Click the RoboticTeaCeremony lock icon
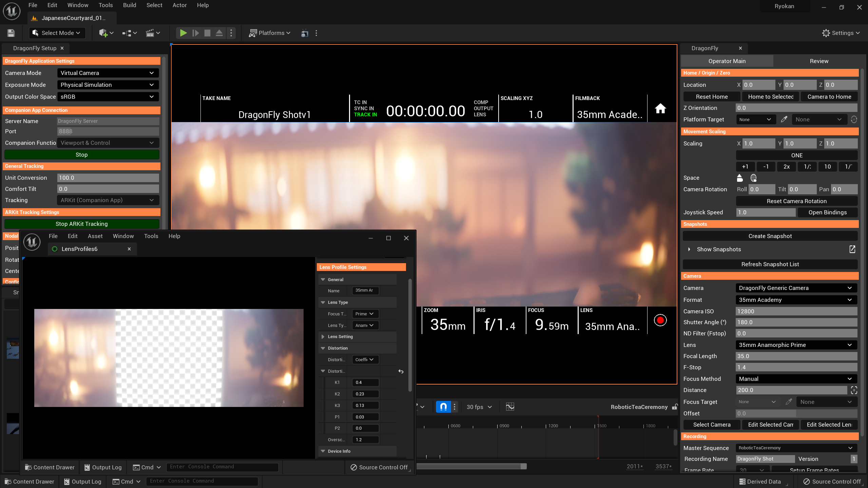The image size is (868, 488). 675,407
